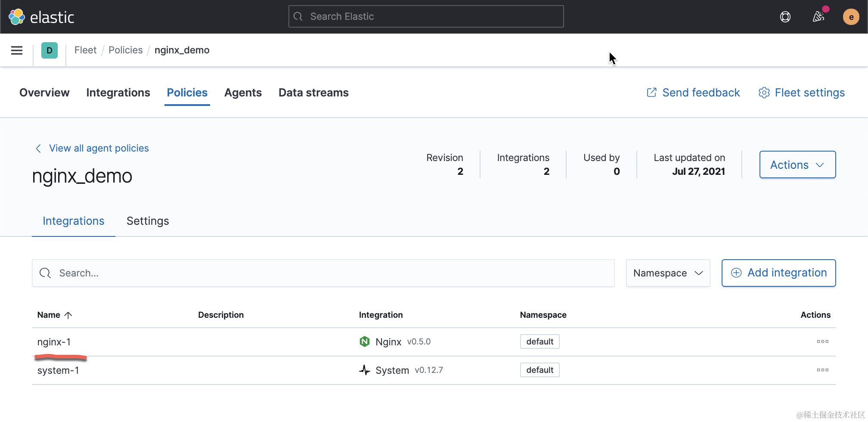
Task: Click the default namespace badge for nginx-1
Action: click(x=539, y=341)
